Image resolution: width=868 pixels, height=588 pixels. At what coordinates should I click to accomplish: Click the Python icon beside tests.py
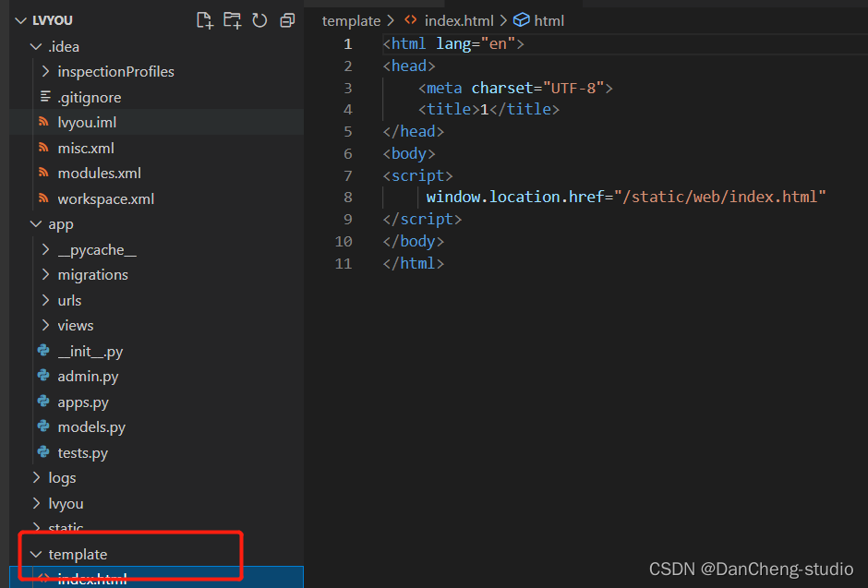43,452
